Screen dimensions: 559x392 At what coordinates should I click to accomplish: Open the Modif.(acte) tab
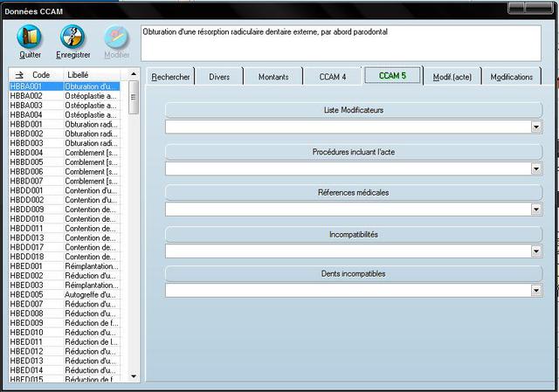[x=452, y=77]
